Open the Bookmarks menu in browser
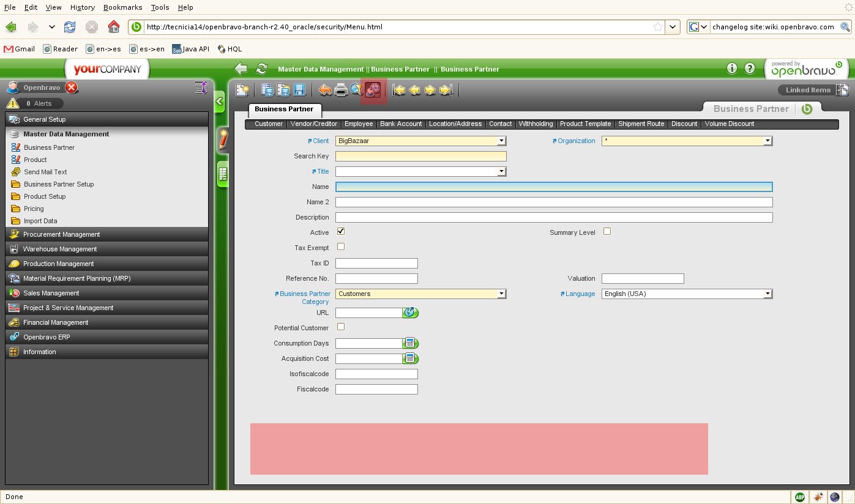This screenshot has height=504, width=855. point(122,7)
